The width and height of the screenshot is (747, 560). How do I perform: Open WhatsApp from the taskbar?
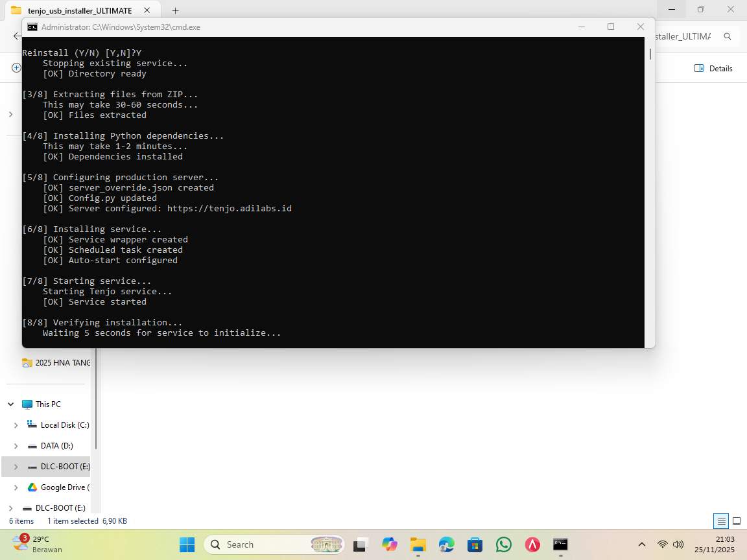(x=504, y=544)
